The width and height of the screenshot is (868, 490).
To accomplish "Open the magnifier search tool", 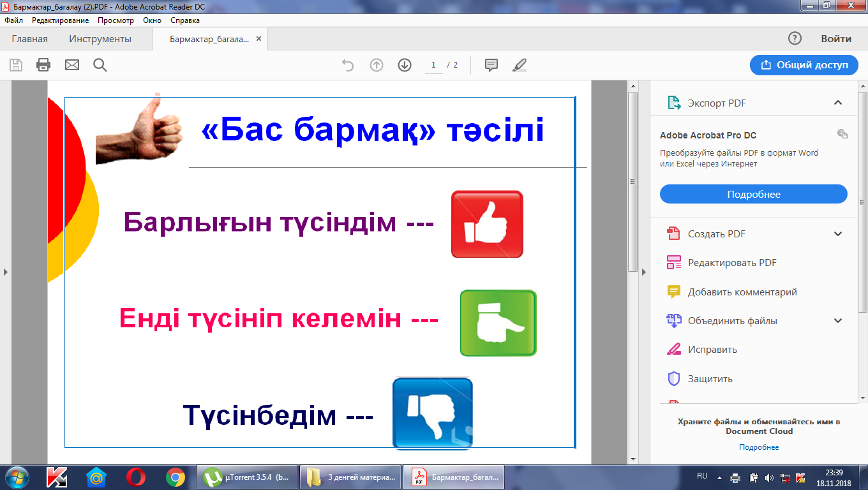I will tap(100, 65).
